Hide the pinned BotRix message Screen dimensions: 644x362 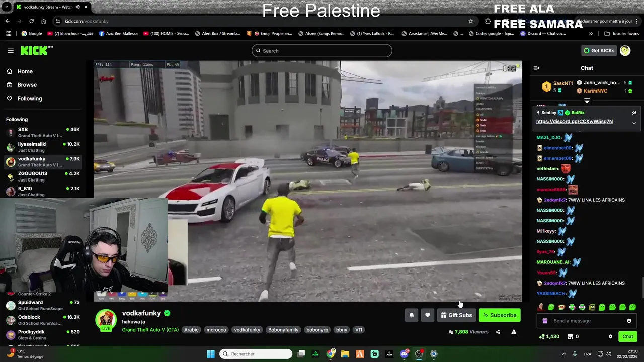tap(634, 113)
